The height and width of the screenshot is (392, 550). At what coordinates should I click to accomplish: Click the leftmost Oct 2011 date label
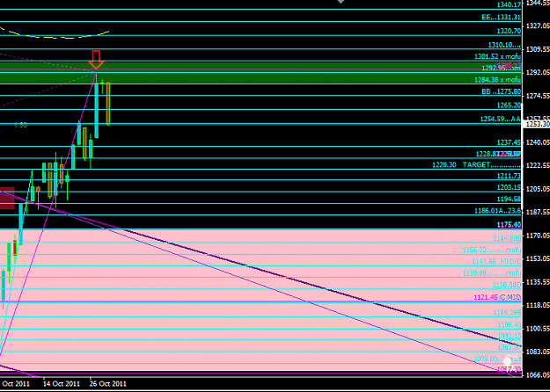tap(16, 383)
